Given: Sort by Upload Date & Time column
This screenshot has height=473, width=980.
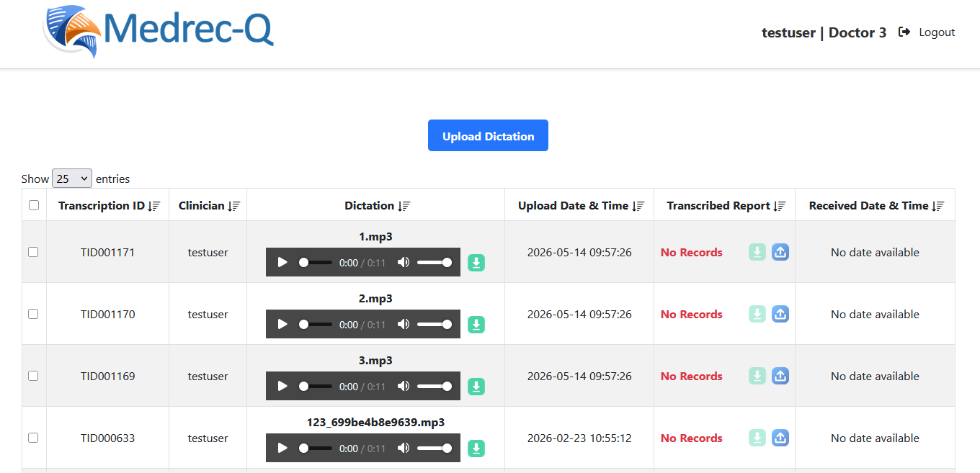Looking at the screenshot, I should [580, 205].
